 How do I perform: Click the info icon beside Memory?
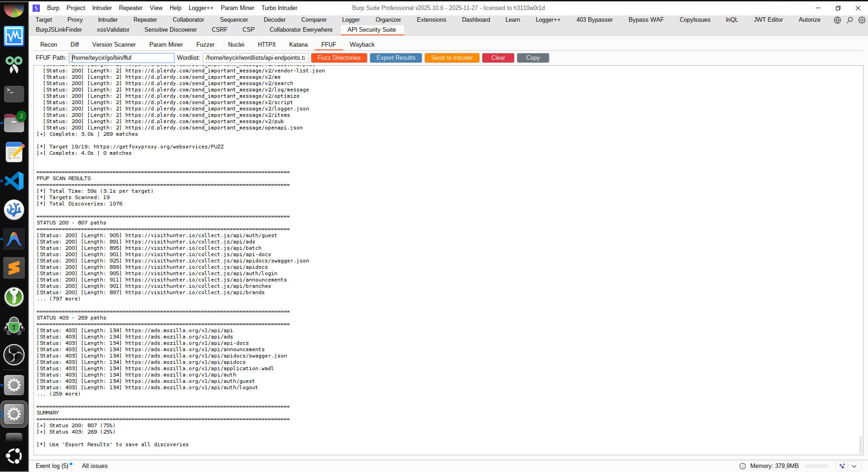742,466
